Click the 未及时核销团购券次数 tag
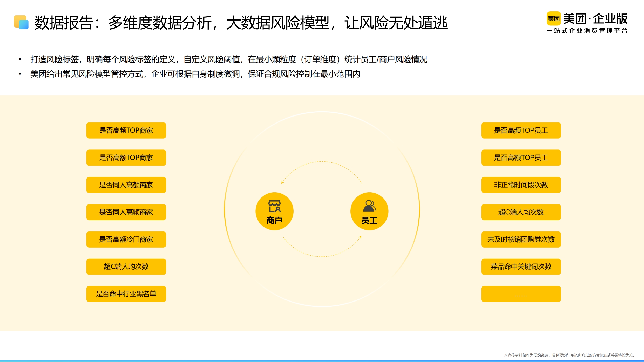 (521, 239)
